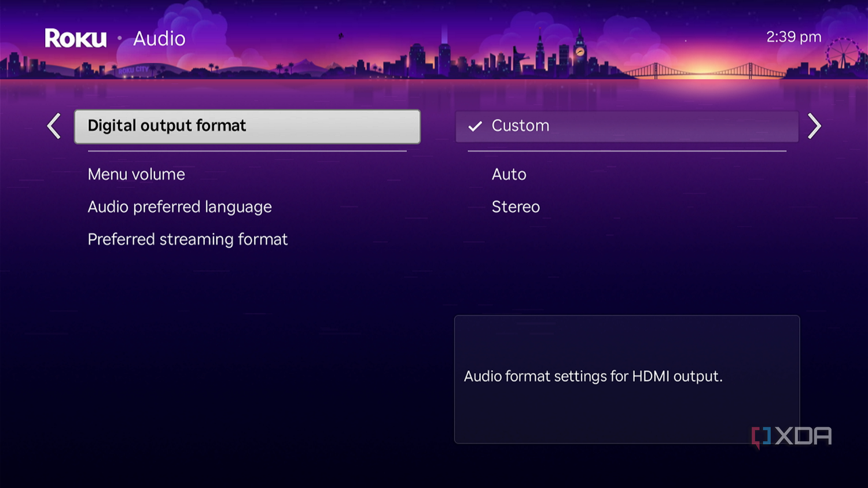Click the Roku logo in the header
This screenshot has width=868, height=488.
(x=76, y=38)
